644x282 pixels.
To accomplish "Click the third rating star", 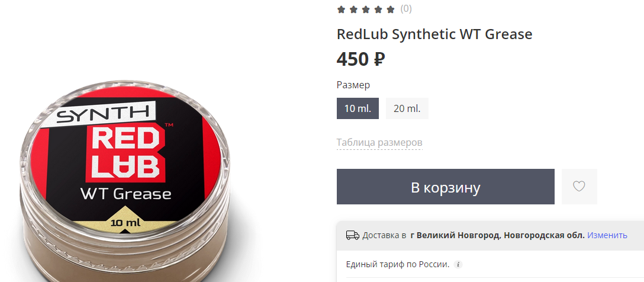I will (x=366, y=9).
